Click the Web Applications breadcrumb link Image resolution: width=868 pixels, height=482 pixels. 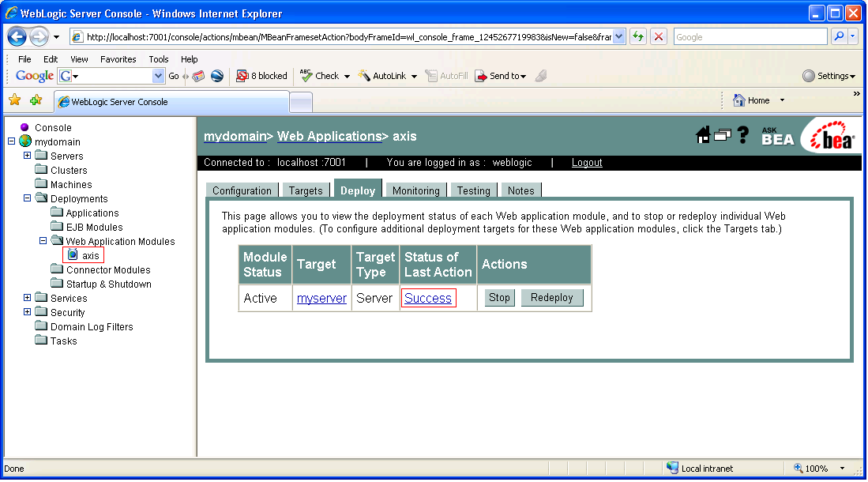[x=329, y=136]
